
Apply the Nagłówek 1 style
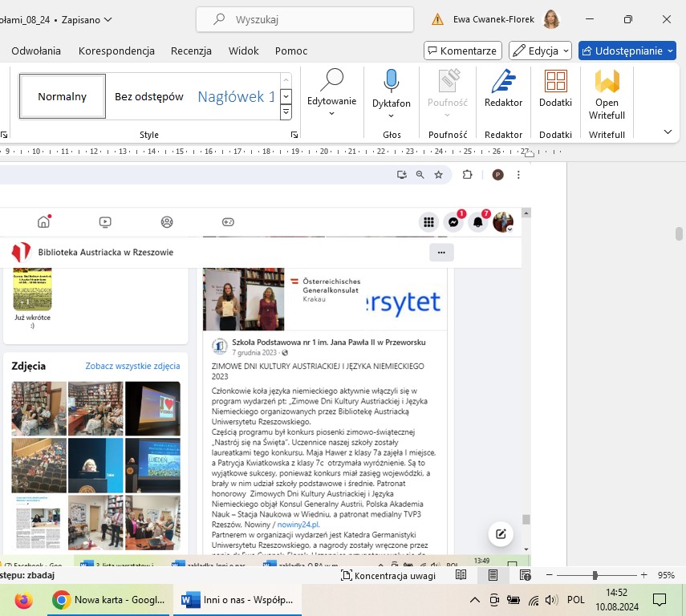click(236, 97)
